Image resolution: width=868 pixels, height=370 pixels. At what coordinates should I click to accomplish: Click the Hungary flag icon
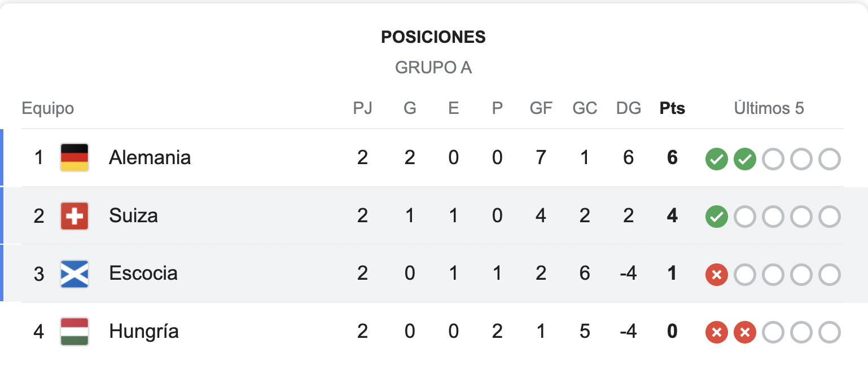(x=74, y=332)
